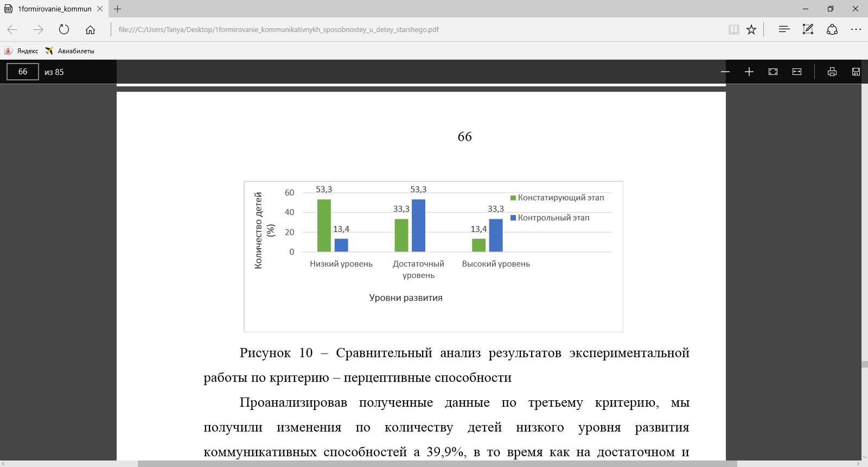Click the page number input field

pyautogui.click(x=23, y=72)
